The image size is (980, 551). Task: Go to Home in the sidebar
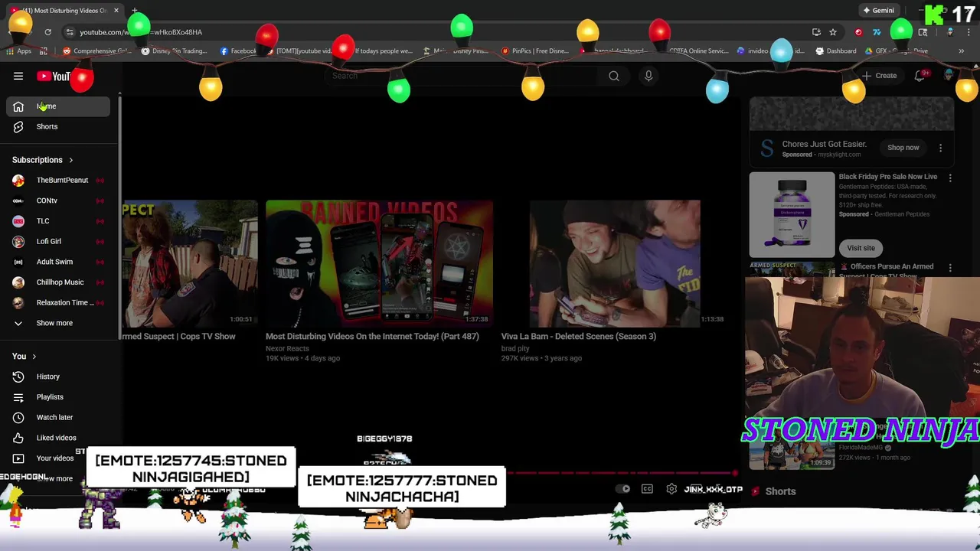pos(58,106)
